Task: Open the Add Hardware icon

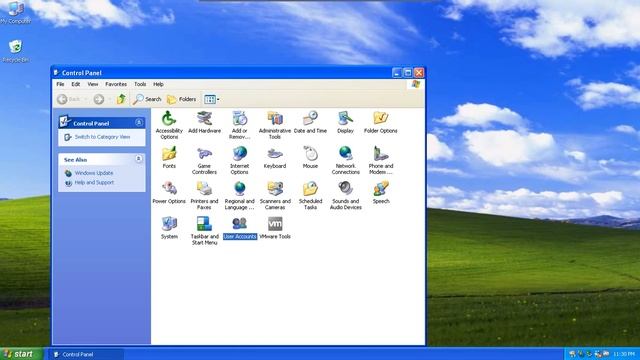Action: pyautogui.click(x=204, y=122)
